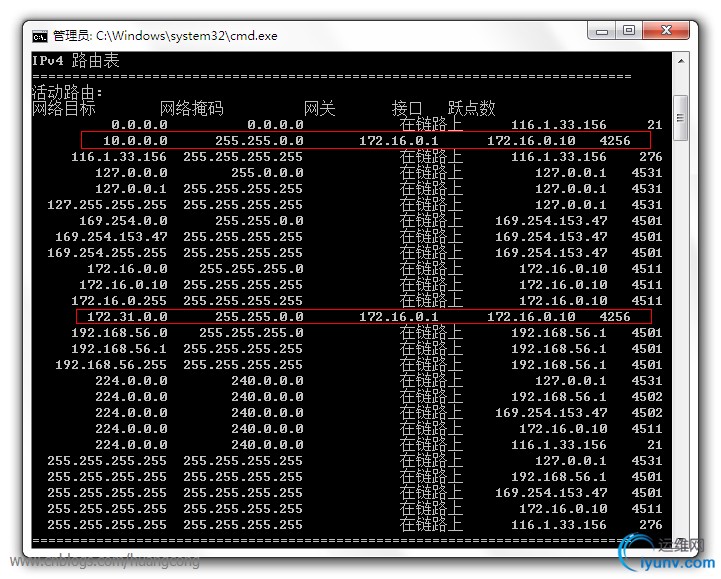Click metric 21 in the 0.0.0.0 row
This screenshot has height=579, width=721.
655,125
